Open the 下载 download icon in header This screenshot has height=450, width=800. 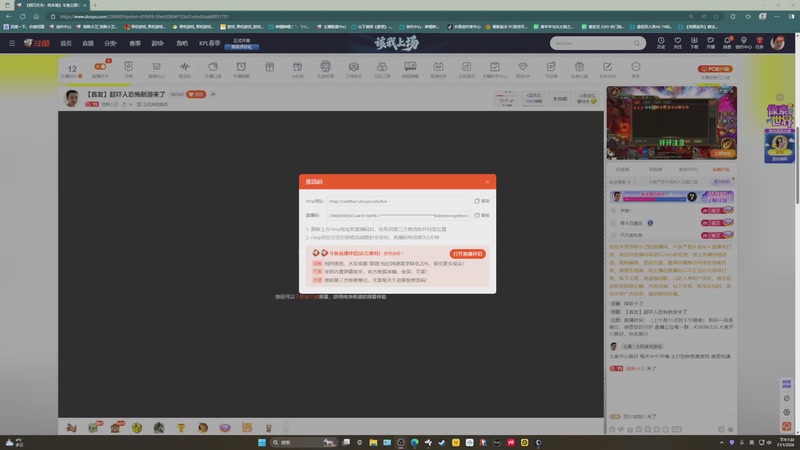[694, 43]
